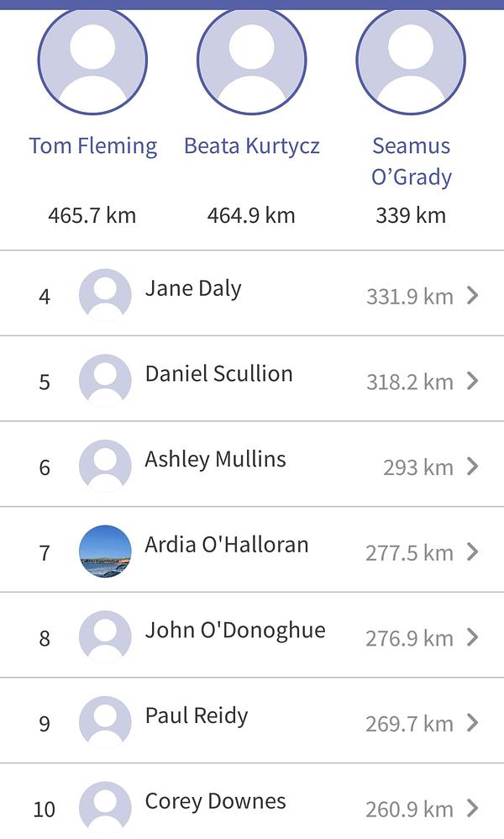
Task: Tap Jane Daly's avatar icon
Action: pyautogui.click(x=105, y=295)
